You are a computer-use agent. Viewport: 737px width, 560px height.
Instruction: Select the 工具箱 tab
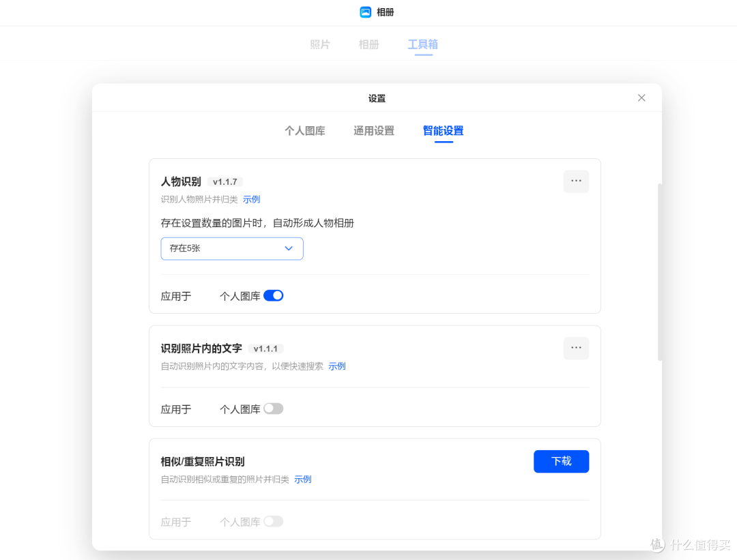click(422, 44)
